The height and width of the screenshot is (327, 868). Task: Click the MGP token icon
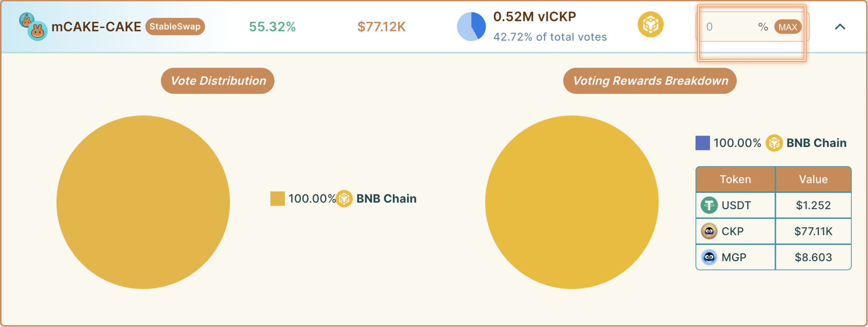[709, 258]
